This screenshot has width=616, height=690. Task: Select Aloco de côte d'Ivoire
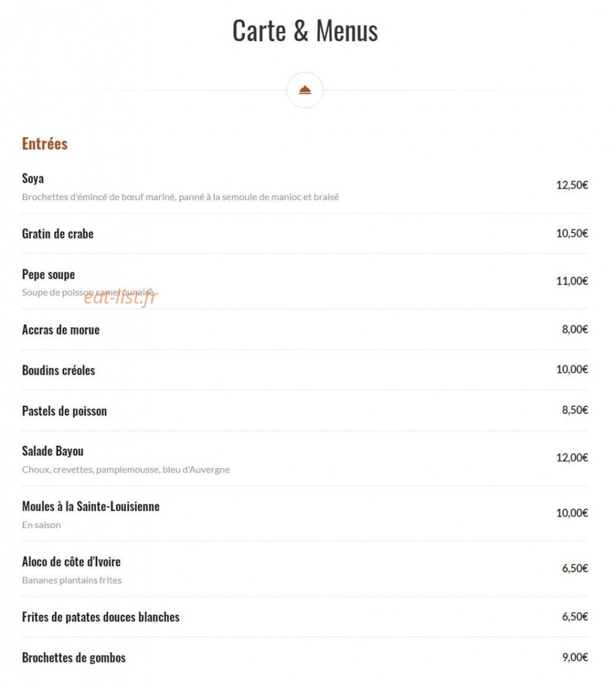pos(71,562)
